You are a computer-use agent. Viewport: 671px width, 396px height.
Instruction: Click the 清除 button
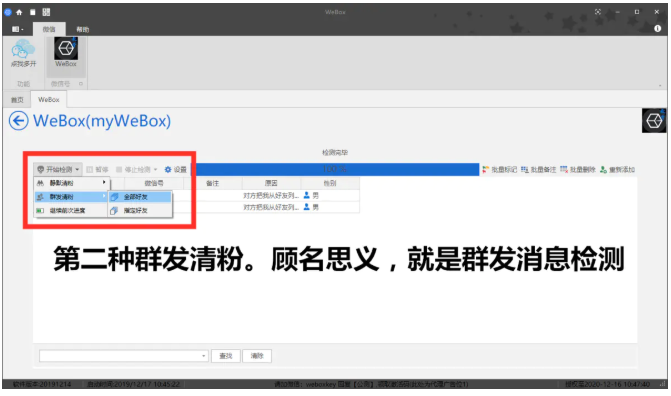257,356
